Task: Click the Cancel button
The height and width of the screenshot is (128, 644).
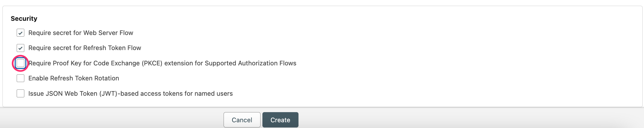Action: (242, 120)
